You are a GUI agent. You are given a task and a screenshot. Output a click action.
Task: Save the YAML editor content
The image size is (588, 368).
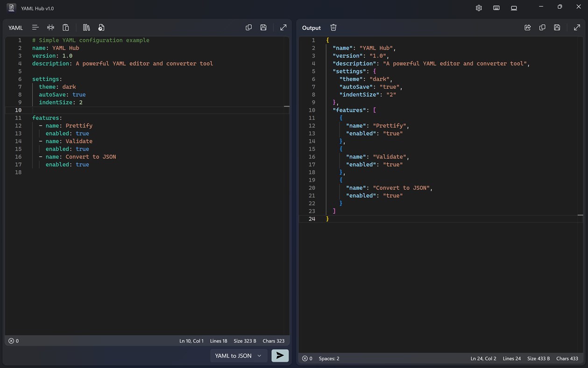point(263,28)
